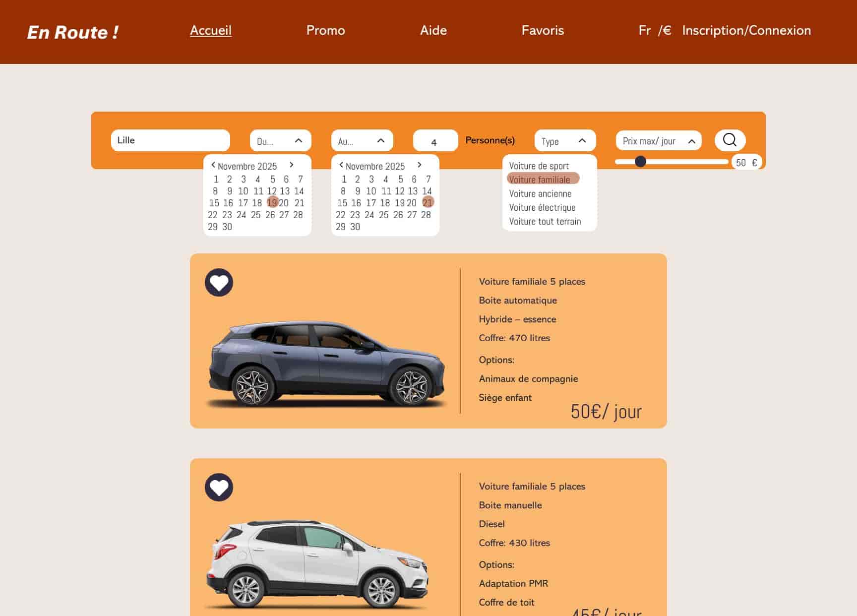Viewport: 857px width, 616px height.
Task: Click the Lille location input field
Action: coord(170,140)
